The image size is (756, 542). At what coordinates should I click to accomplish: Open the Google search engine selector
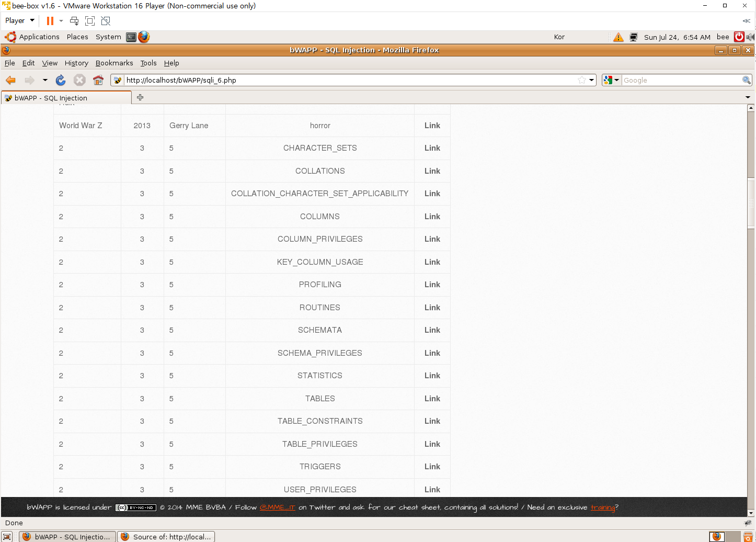[x=611, y=80]
